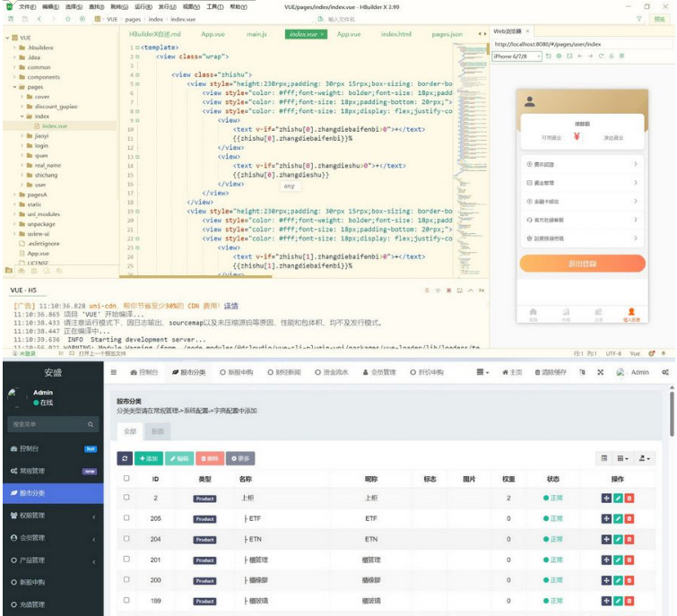Switch to the App.vue editor tab
Image resolution: width=677 pixels, height=616 pixels.
coord(213,34)
